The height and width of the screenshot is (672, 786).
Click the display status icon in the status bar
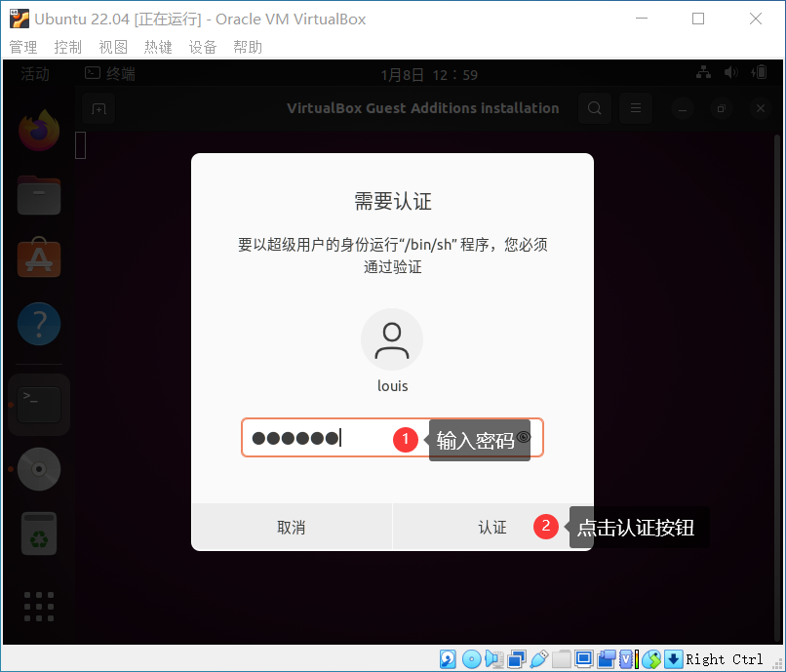tap(585, 658)
